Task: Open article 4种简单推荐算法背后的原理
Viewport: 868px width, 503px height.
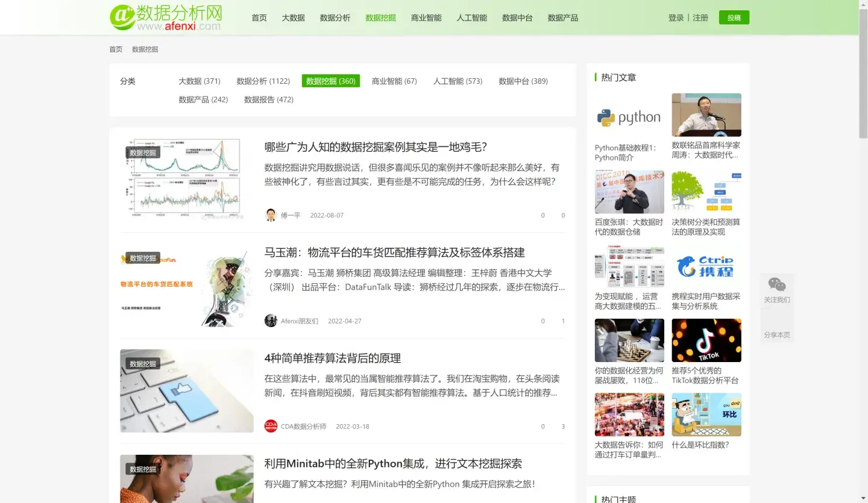Action: click(333, 358)
